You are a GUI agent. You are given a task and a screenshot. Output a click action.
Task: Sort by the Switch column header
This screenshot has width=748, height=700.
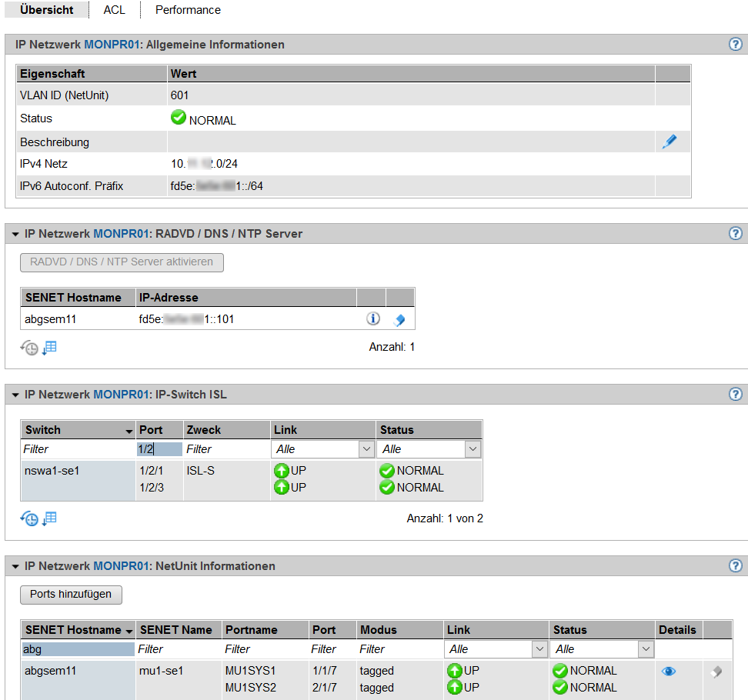pos(77,430)
